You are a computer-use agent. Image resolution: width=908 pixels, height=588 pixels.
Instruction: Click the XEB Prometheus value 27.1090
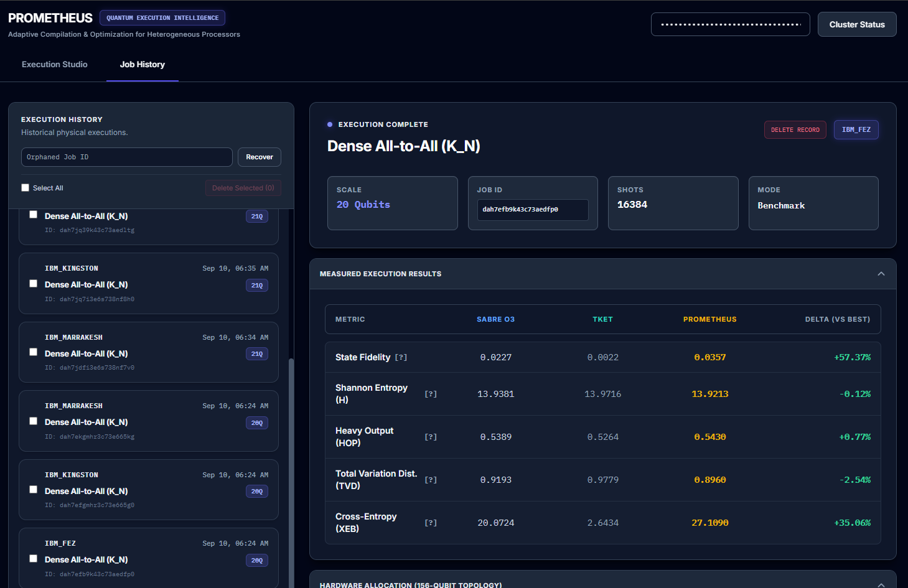(x=710, y=523)
